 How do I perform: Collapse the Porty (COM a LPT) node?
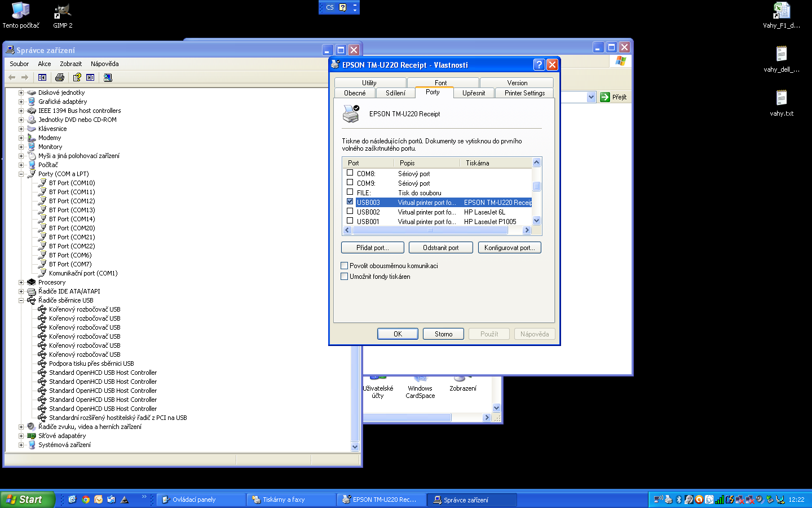pos(21,174)
